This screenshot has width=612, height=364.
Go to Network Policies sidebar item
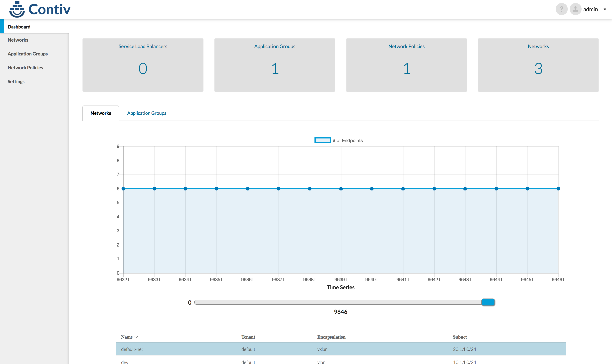[x=25, y=68]
